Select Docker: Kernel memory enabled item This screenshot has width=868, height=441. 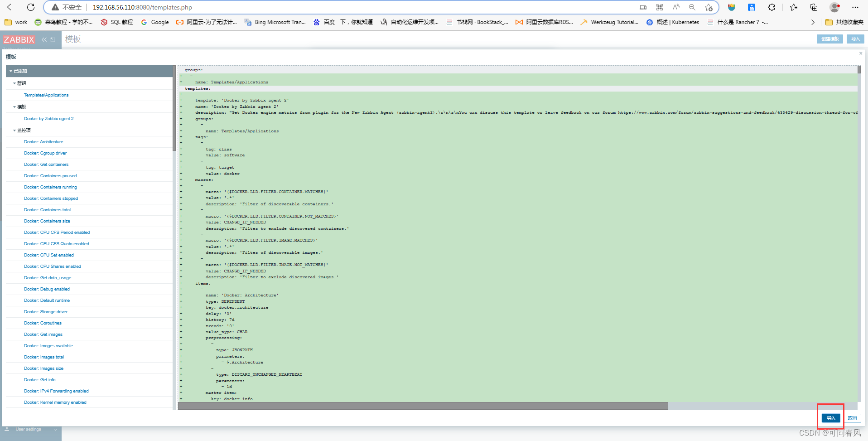tap(55, 402)
